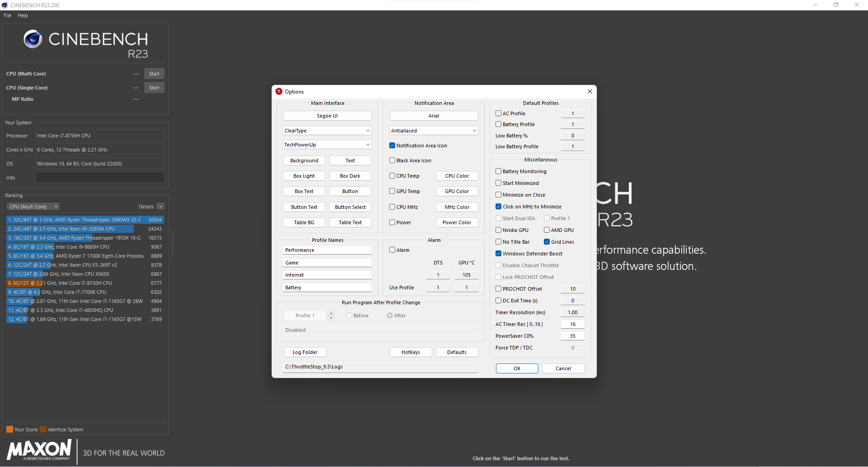
Task: Open the TechPowerUp skin dropdown
Action: pos(327,145)
